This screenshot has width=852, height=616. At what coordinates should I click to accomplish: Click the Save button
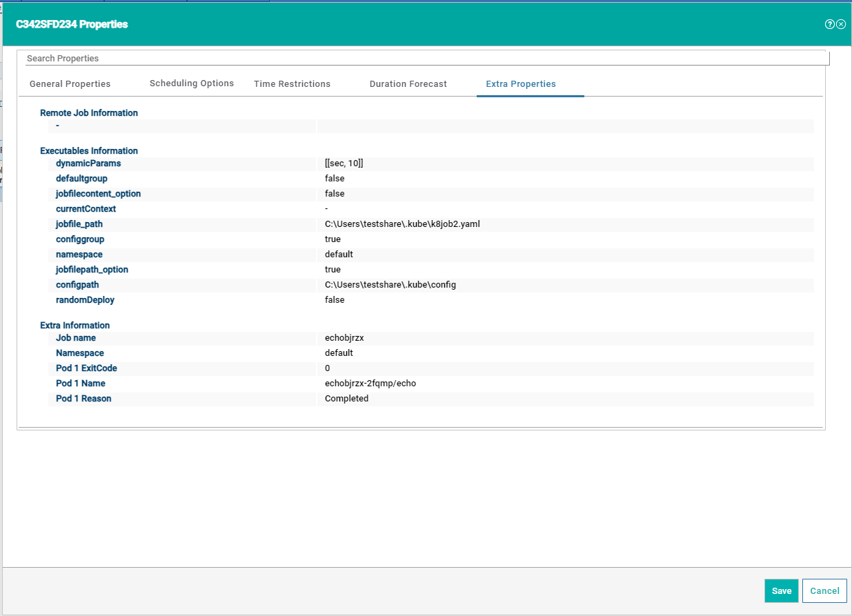(781, 590)
